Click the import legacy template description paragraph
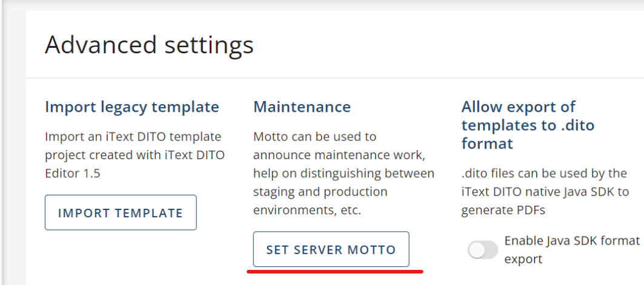Image resolution: width=644 pixels, height=285 pixels. point(134,155)
